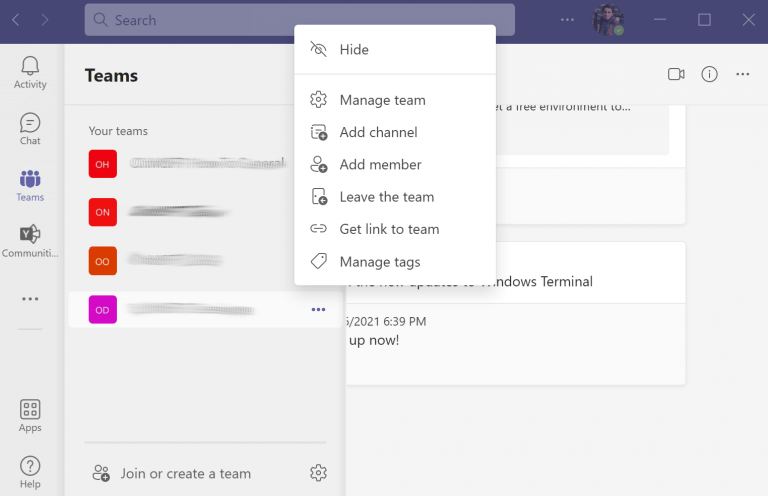Go back with the back arrow
This screenshot has height=496, width=768.
point(16,20)
